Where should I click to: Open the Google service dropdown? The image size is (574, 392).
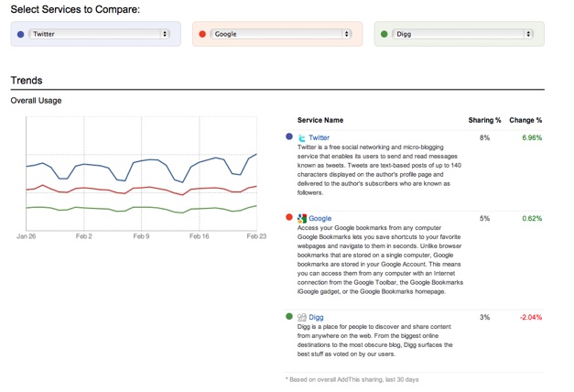[281, 34]
